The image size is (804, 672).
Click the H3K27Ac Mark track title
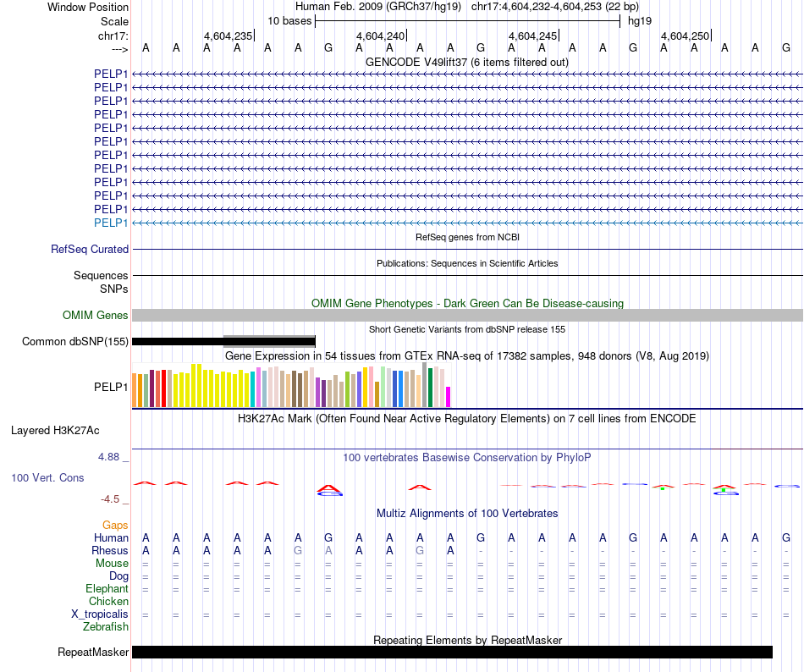click(x=467, y=419)
